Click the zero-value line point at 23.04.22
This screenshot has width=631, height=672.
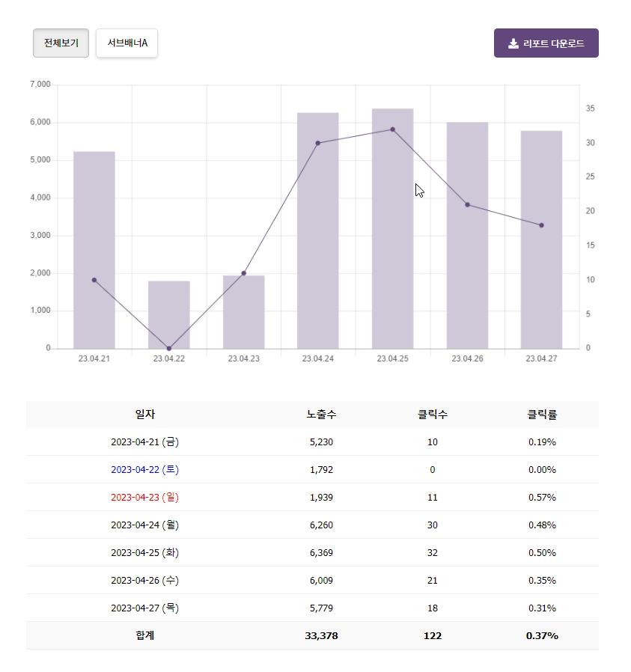(169, 349)
